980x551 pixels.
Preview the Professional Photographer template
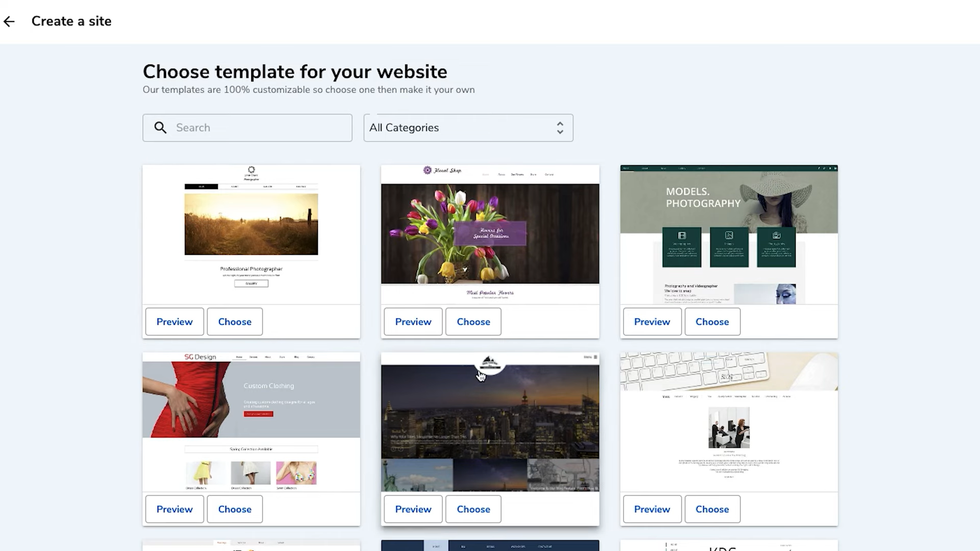[x=174, y=321]
